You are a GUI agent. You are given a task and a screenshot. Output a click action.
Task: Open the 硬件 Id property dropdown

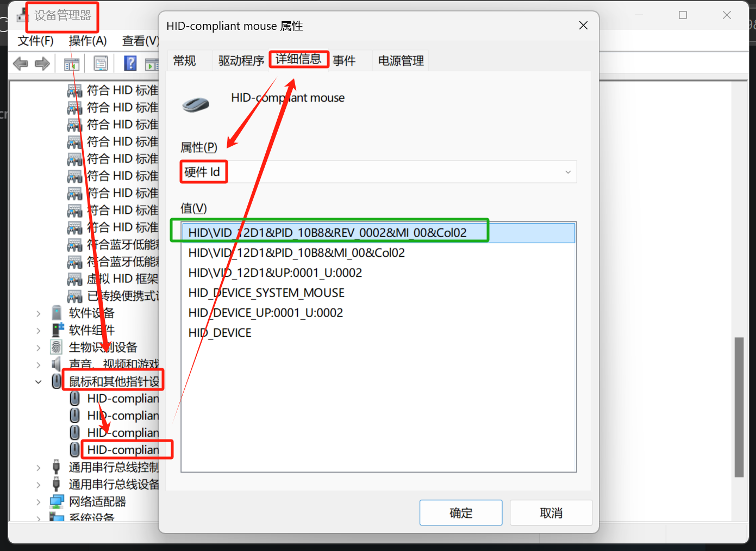click(567, 172)
